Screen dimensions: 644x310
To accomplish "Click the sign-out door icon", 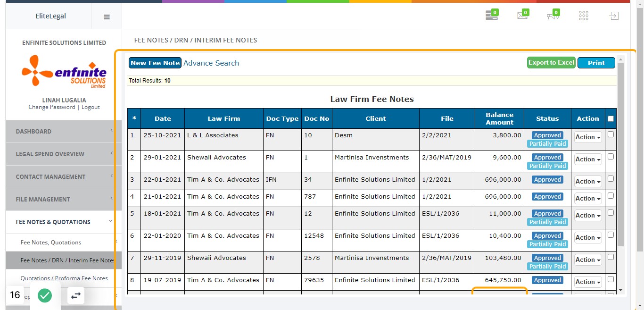I will [x=613, y=16].
